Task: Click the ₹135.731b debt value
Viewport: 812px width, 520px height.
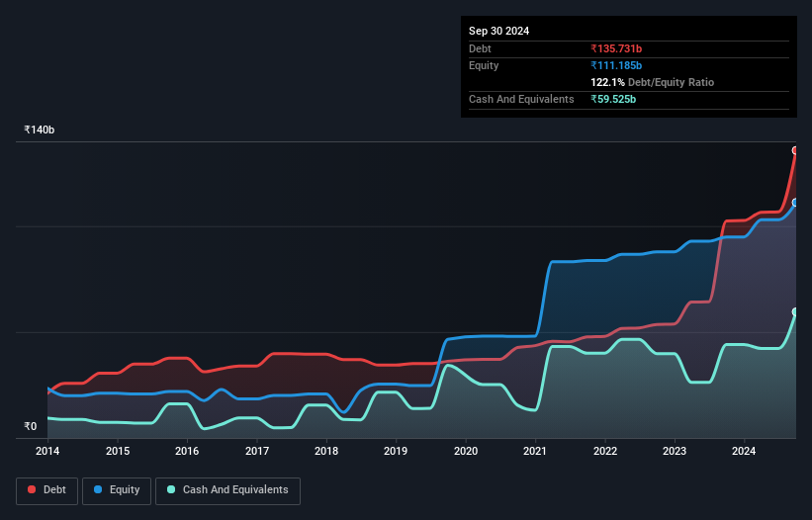Action: 616,48
